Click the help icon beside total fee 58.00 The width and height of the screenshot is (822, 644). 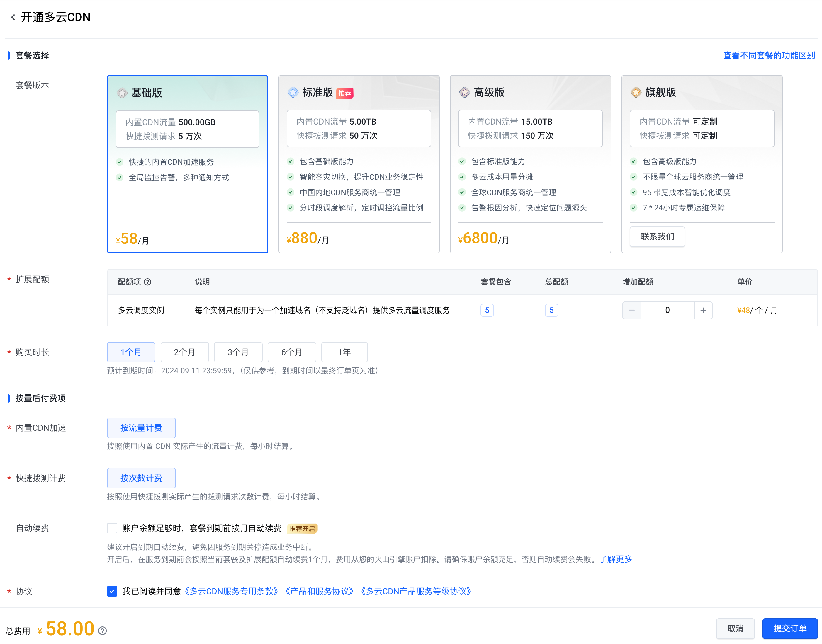pos(103,631)
